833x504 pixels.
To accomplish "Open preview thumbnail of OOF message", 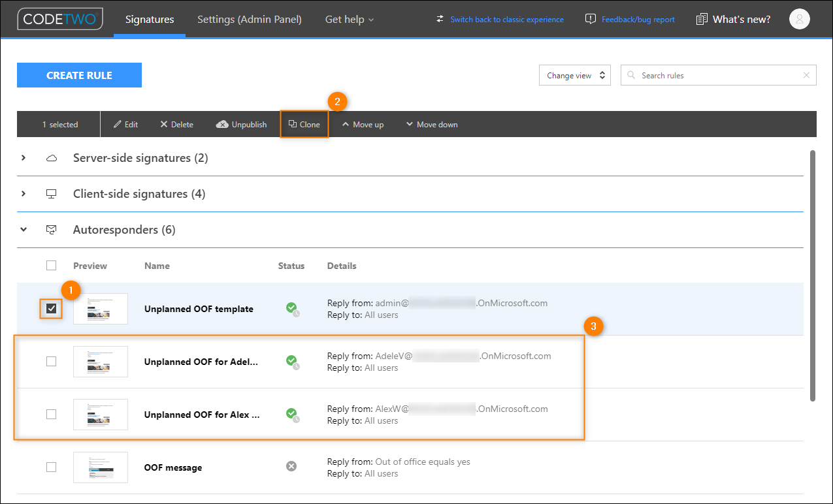I will tap(101, 467).
